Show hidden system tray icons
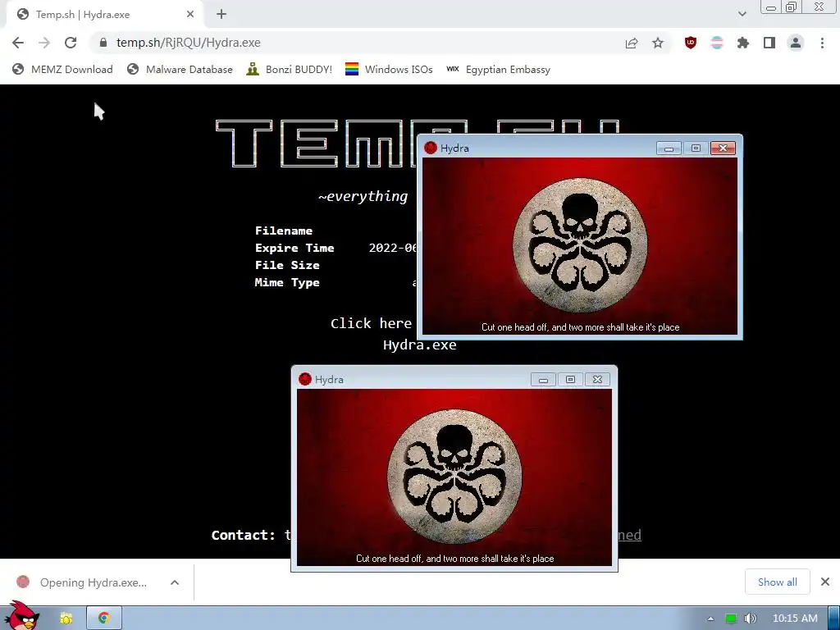This screenshot has width=840, height=630. tap(710, 619)
